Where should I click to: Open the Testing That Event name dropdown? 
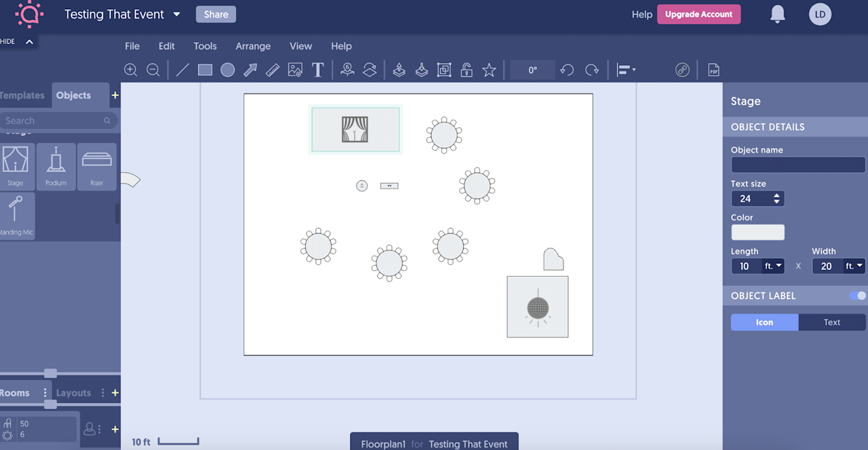pyautogui.click(x=177, y=14)
